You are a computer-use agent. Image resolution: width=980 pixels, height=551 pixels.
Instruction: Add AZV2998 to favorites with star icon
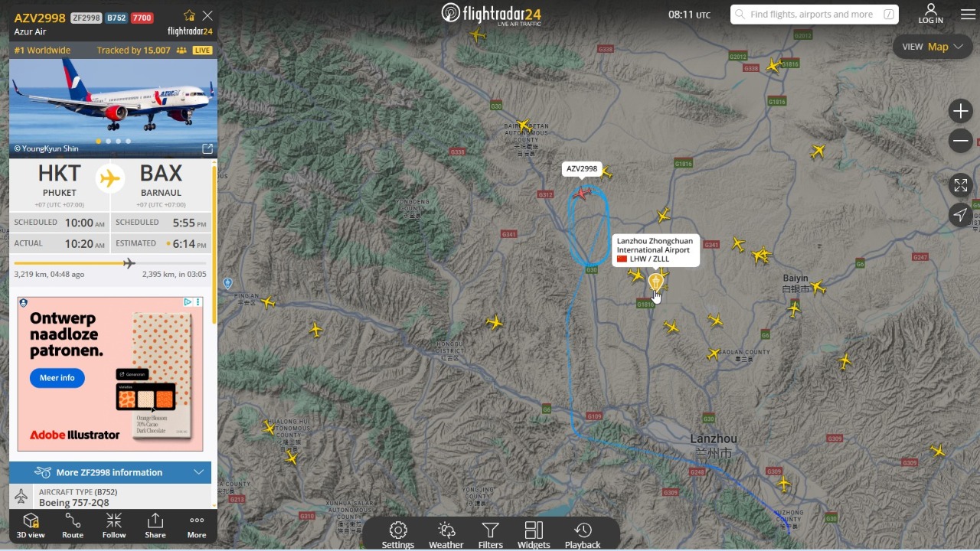click(189, 15)
